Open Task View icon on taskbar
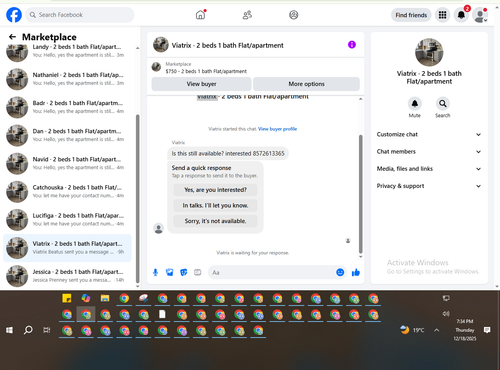Screen dimensions: 500x370 47,330
